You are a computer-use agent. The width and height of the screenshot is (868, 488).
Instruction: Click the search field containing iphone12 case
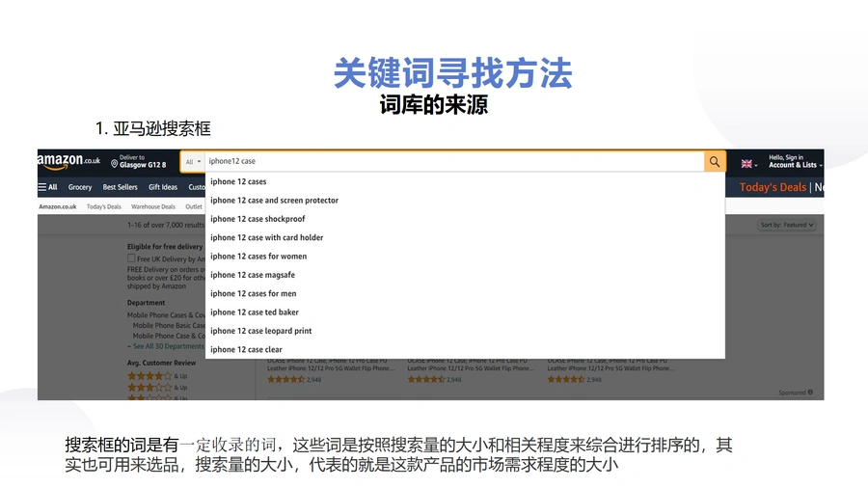click(454, 162)
